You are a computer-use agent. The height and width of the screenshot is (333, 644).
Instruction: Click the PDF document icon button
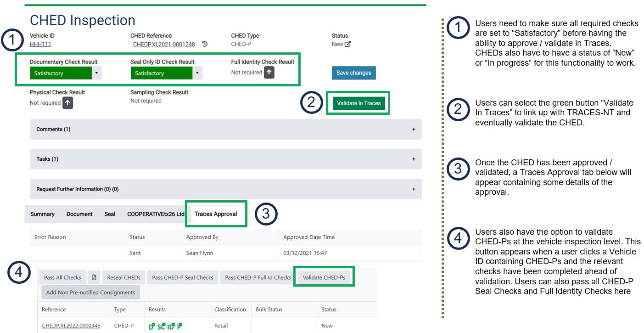coord(94,277)
